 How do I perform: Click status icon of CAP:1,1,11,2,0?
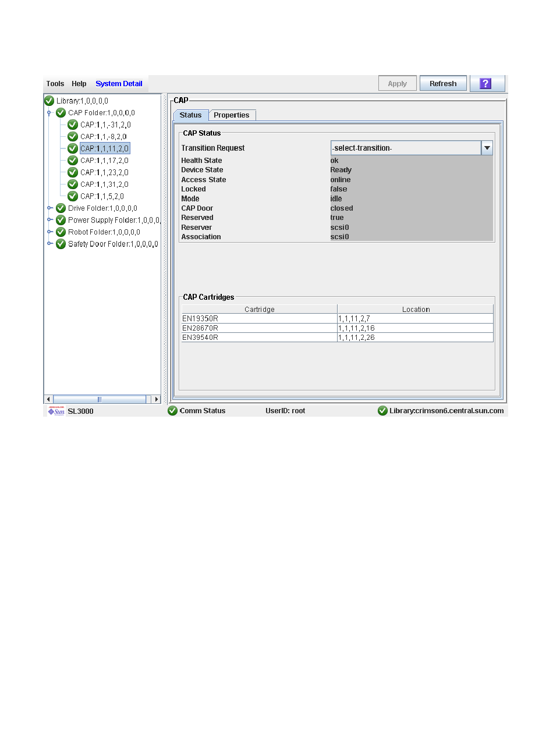73,148
